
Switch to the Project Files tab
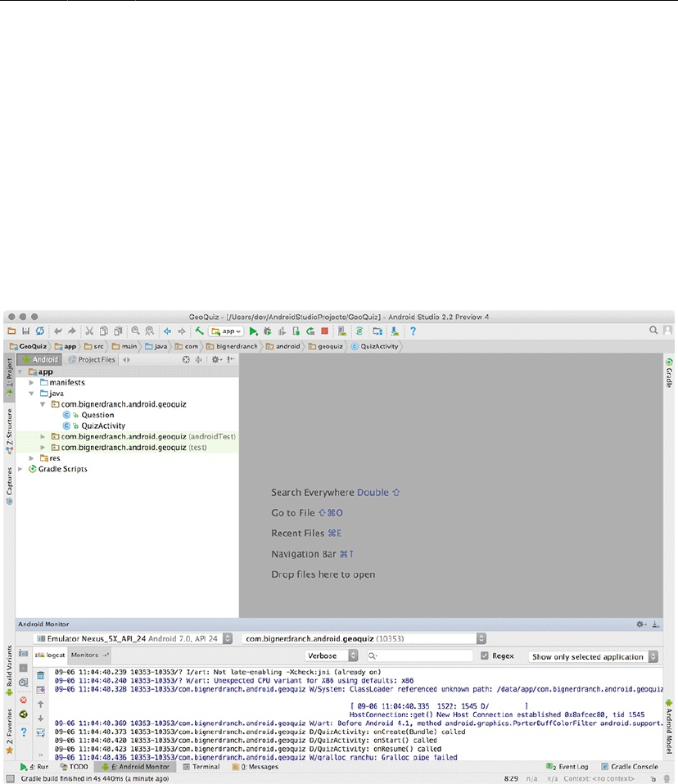(92, 359)
